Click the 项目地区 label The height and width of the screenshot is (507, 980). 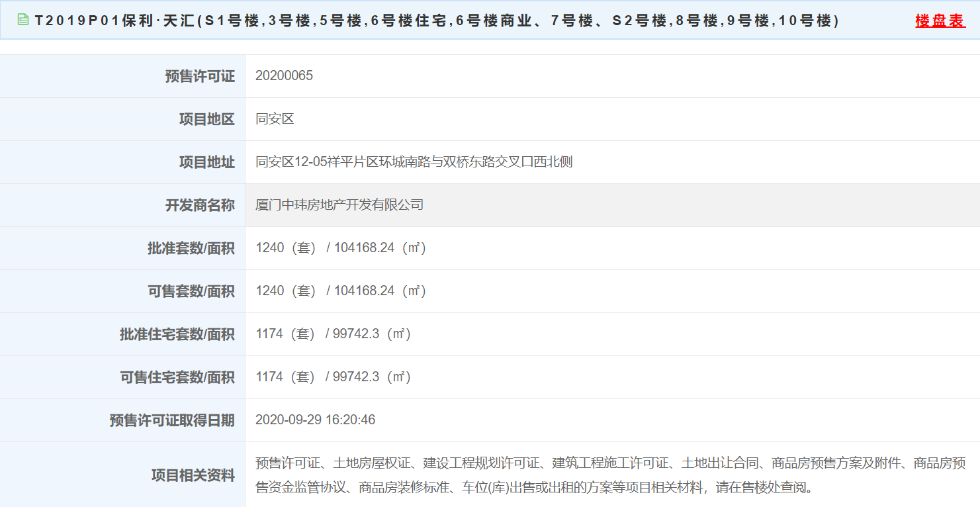(x=207, y=119)
